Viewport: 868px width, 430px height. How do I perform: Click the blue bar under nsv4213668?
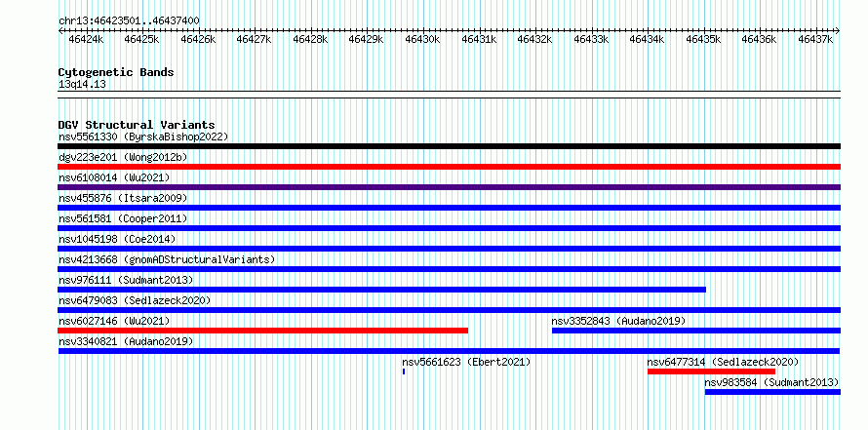pyautogui.click(x=449, y=269)
